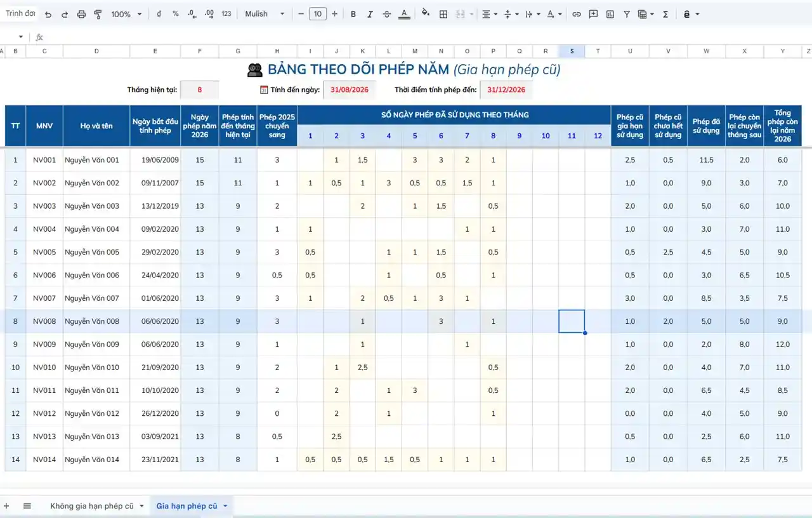
Task: Insert a chart from the toolbar
Action: click(610, 14)
